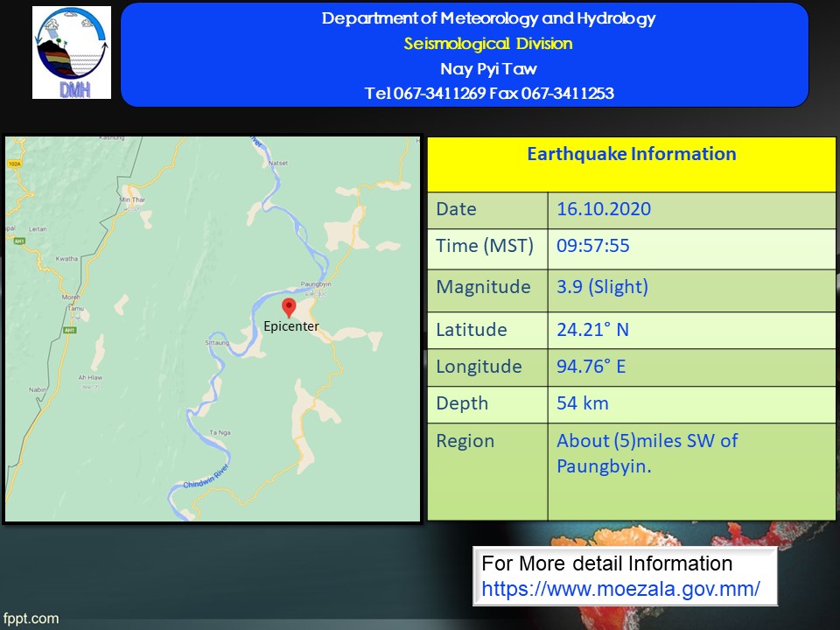Click the red epicenter pin marker
Screen dimensions: 840x630
[x=289, y=307]
